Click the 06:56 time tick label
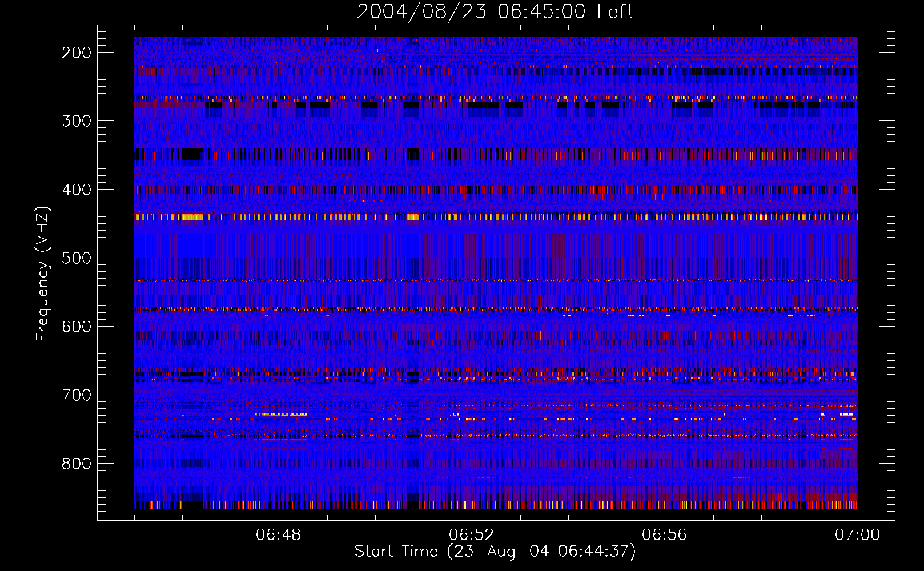924x571 pixels. [665, 535]
